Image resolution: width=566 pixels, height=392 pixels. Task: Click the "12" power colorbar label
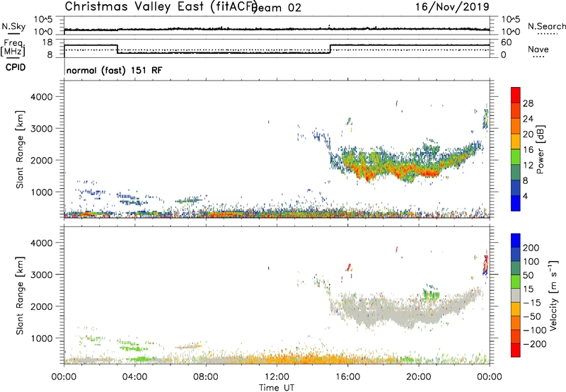coord(528,166)
